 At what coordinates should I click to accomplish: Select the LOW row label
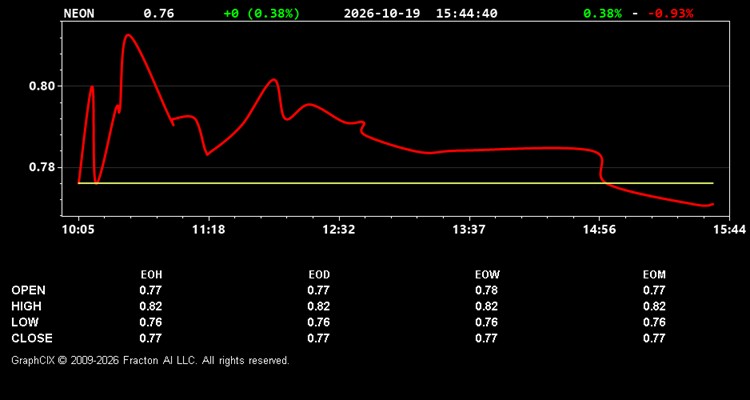tap(25, 322)
